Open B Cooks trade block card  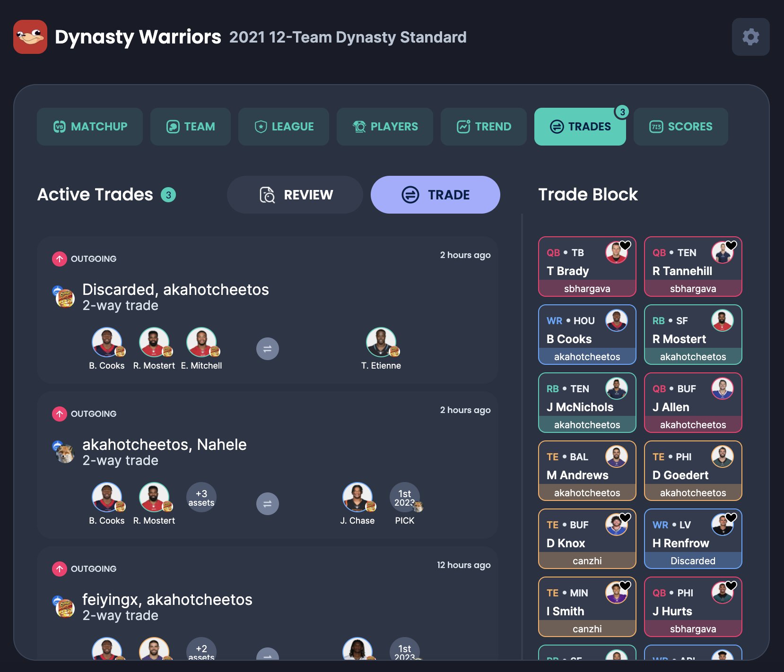click(587, 335)
